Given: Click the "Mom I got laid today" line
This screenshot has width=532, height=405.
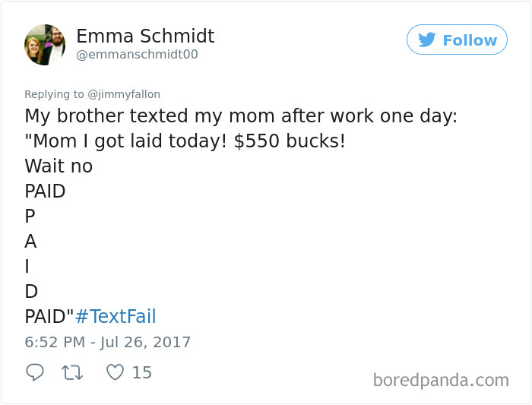Looking at the screenshot, I should (x=185, y=141).
